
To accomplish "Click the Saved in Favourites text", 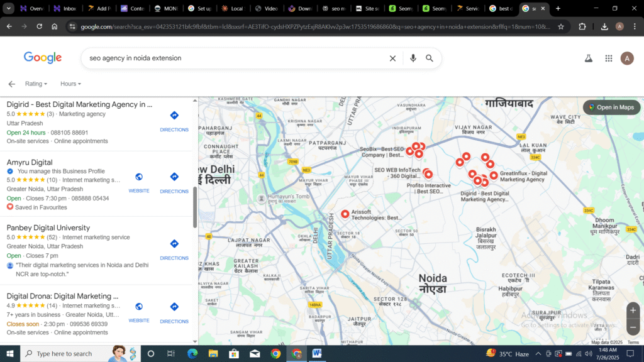I will 41,207.
